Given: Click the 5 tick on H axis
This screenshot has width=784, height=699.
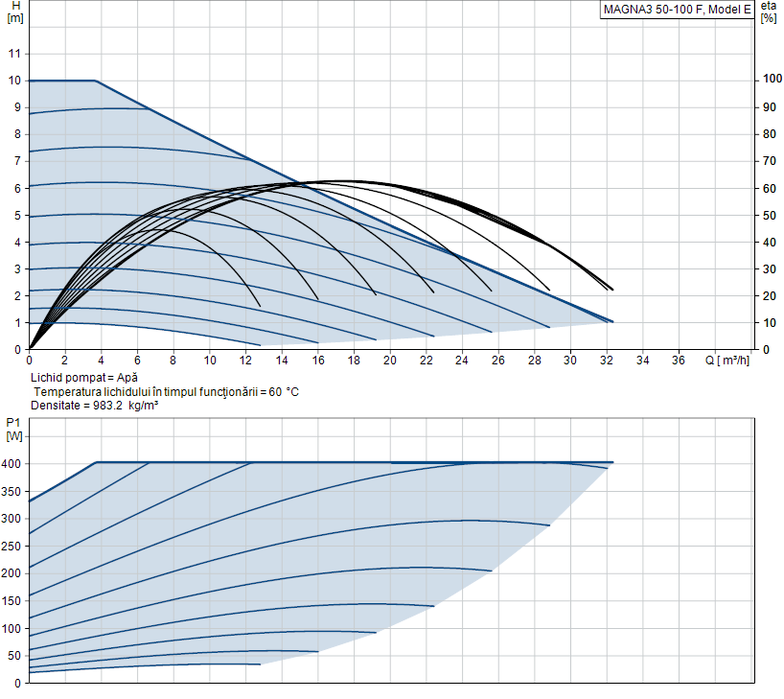Looking at the screenshot, I should pos(18,216).
